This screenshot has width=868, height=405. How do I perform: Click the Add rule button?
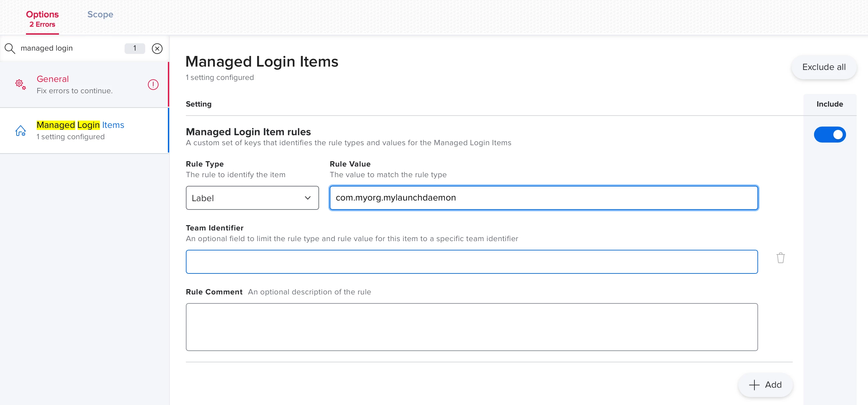click(x=765, y=384)
